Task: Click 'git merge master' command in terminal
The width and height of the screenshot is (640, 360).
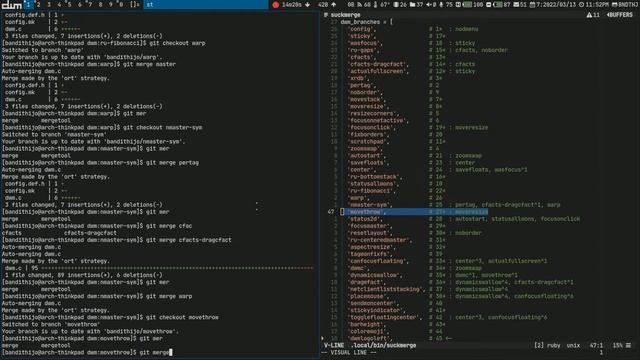Action: [x=149, y=64]
